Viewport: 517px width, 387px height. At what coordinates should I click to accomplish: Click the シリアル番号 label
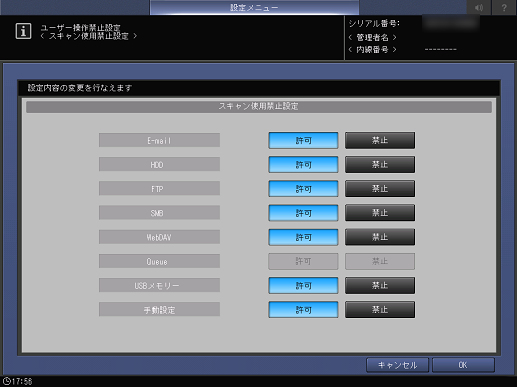(374, 24)
